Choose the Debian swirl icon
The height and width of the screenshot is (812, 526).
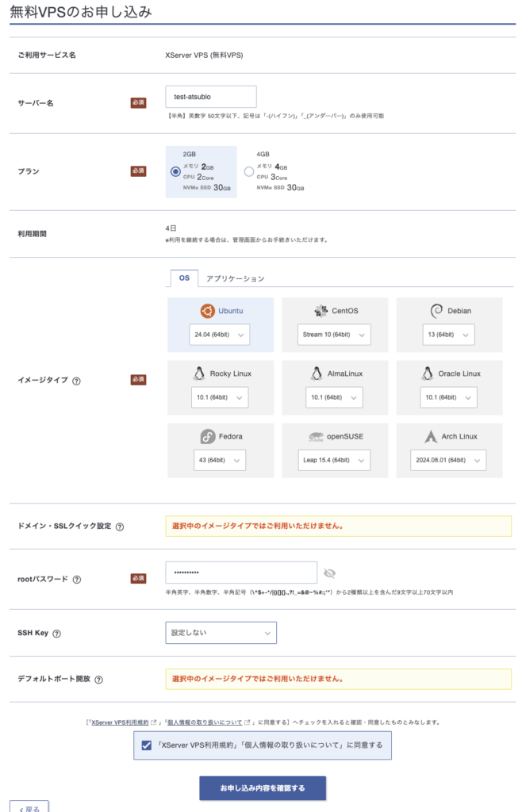pyautogui.click(x=436, y=311)
